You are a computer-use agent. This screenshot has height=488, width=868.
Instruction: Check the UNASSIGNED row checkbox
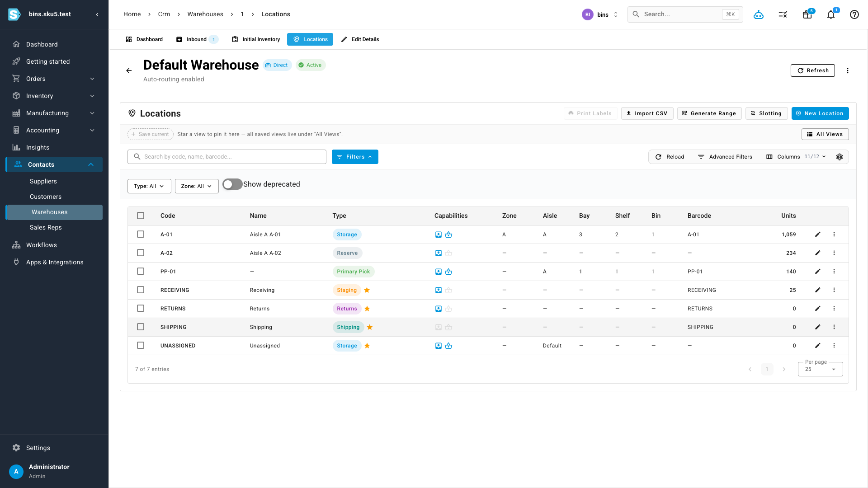tap(141, 346)
